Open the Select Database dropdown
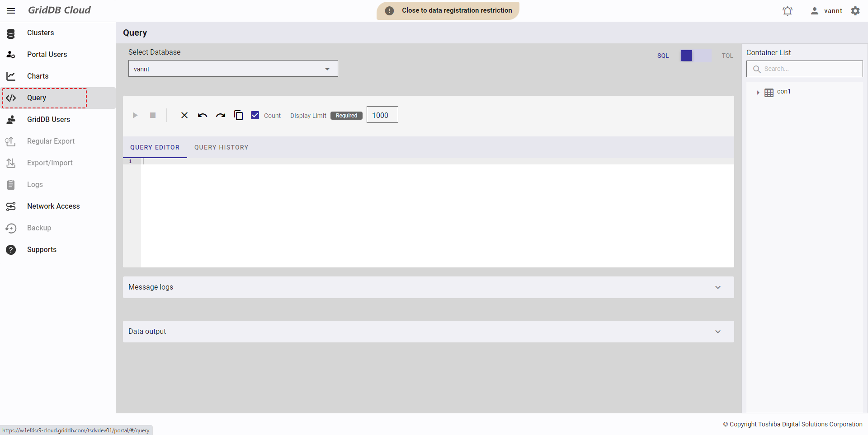Image resolution: width=868 pixels, height=435 pixels. 233,69
